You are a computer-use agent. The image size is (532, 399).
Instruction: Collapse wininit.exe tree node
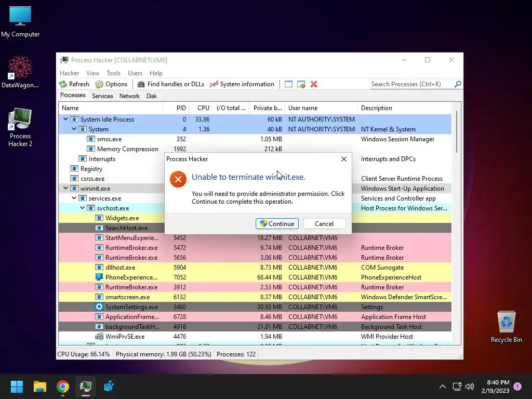point(65,188)
